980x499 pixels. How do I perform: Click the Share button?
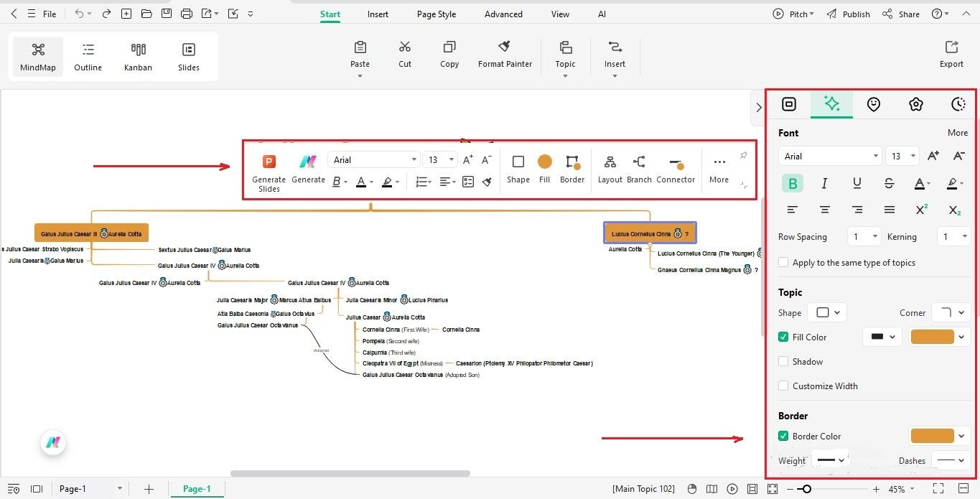pyautogui.click(x=901, y=14)
